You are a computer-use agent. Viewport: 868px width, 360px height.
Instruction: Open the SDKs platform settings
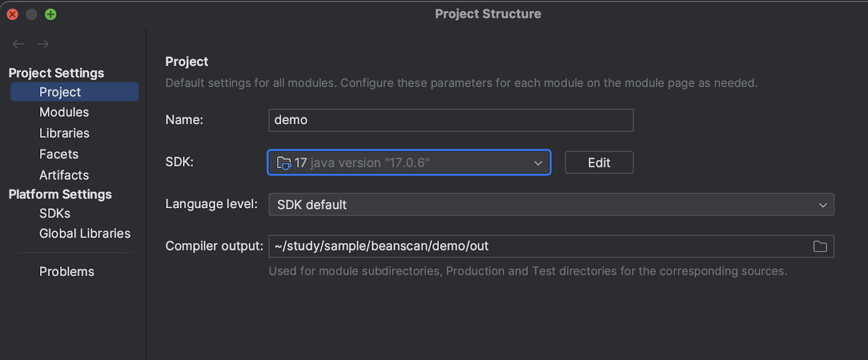coord(55,214)
